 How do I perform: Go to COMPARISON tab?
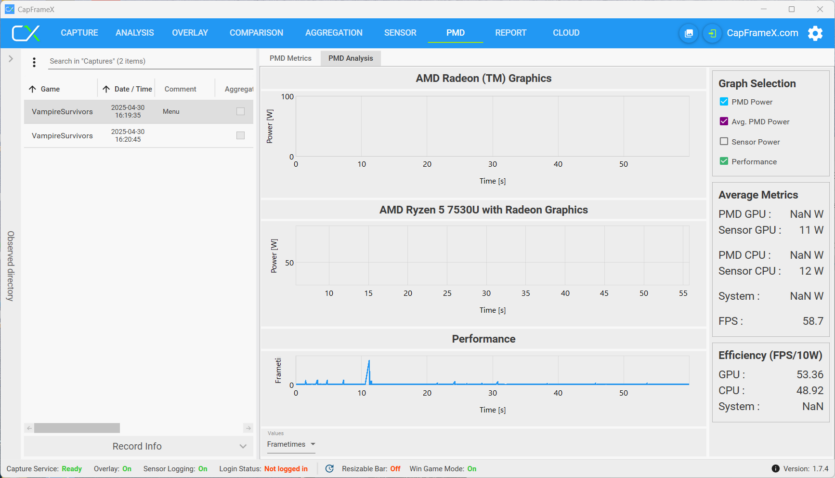click(256, 33)
